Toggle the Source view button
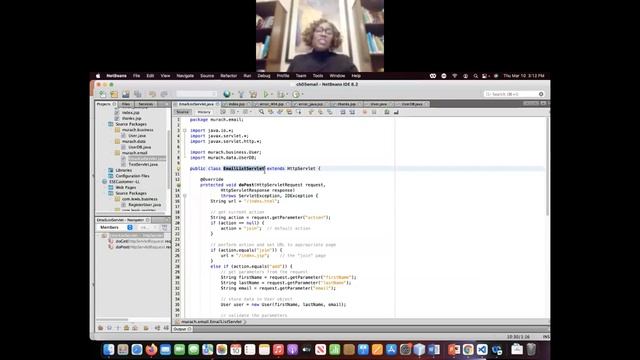640x360 pixels. (182, 112)
